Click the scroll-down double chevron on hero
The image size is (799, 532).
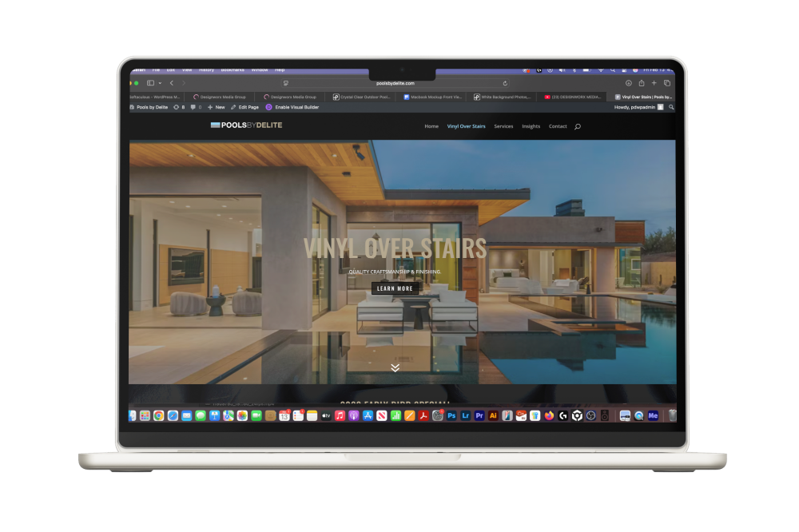point(395,367)
